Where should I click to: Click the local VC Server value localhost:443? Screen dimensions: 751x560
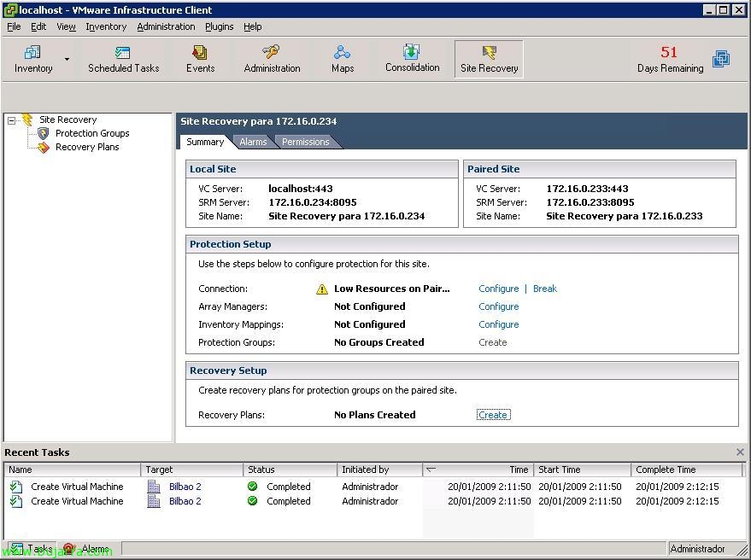tap(300, 189)
